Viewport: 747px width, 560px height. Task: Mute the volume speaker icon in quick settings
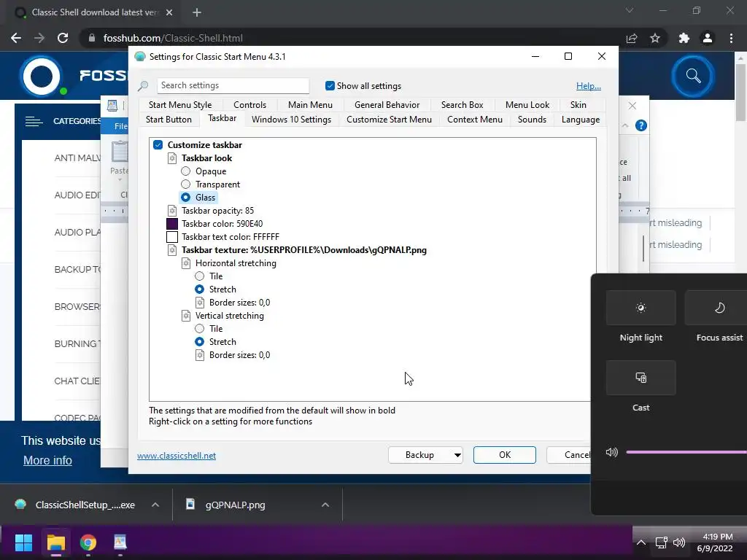pos(612,452)
